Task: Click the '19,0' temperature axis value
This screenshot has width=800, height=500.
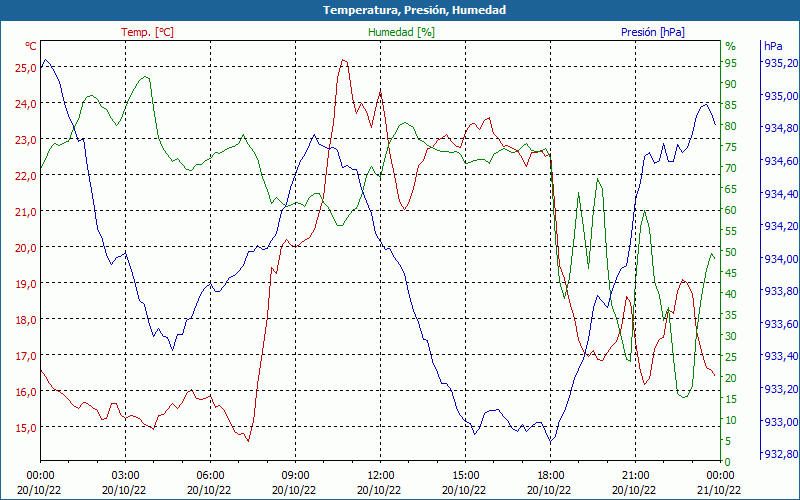Action: tap(26, 283)
